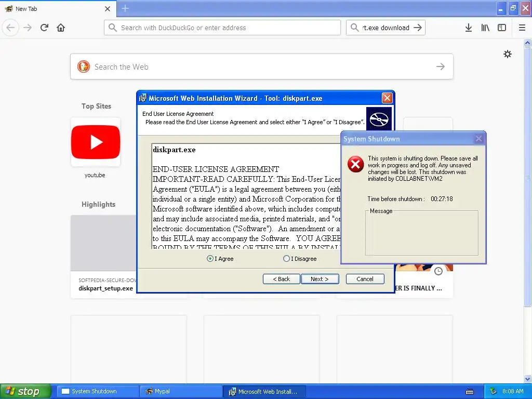532x399 pixels.
Task: Click the tray icon beside the clock
Action: 494,392
